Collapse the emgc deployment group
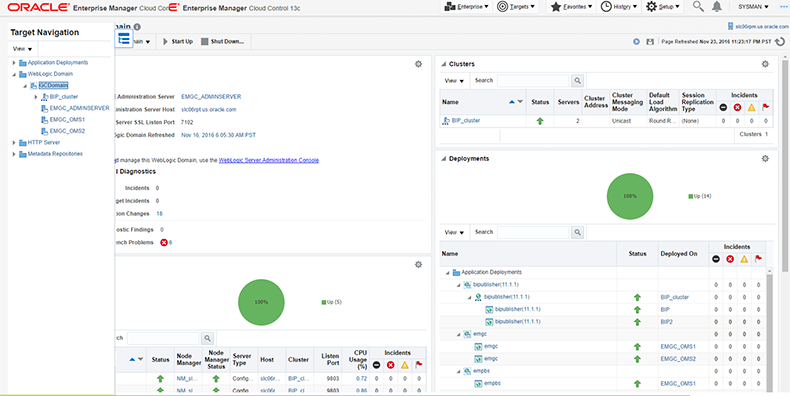The height and width of the screenshot is (396, 790). [458, 334]
